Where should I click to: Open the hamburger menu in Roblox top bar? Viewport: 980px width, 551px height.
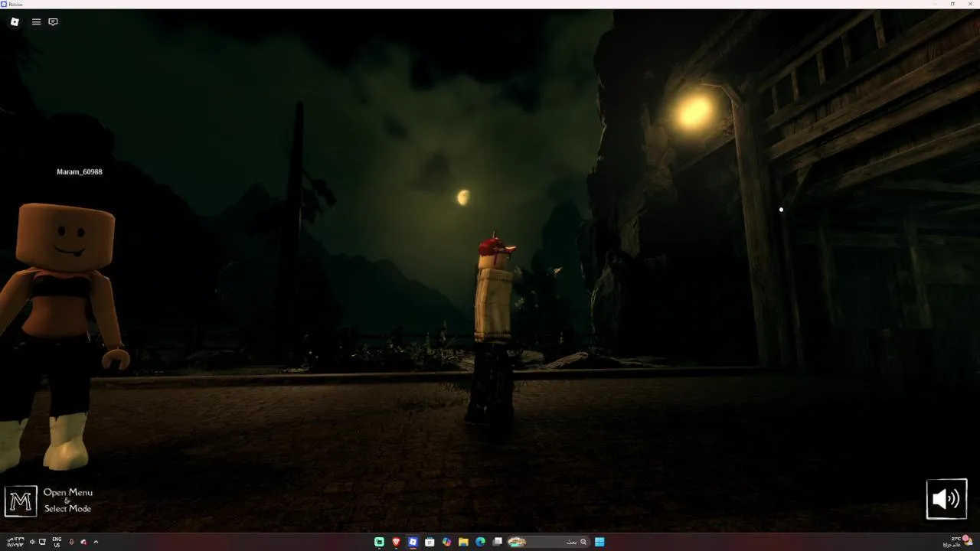pyautogui.click(x=36, y=21)
